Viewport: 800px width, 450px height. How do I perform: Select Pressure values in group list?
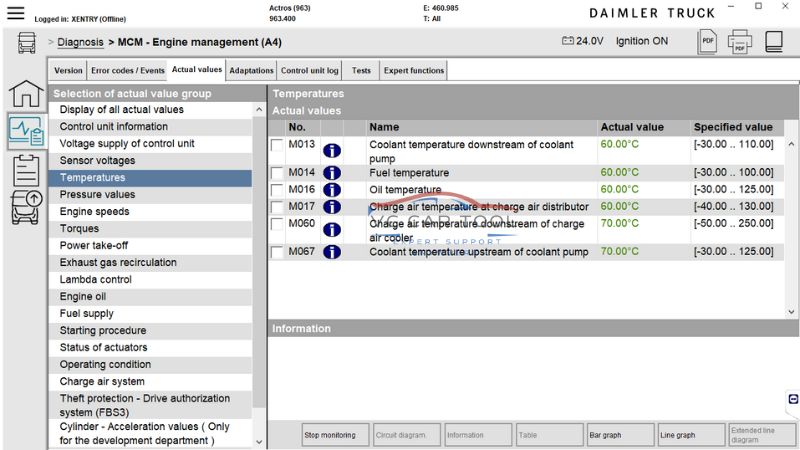pyautogui.click(x=97, y=195)
